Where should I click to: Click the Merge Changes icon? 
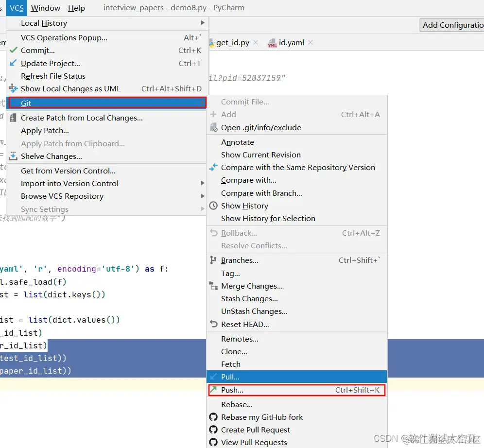[213, 286]
